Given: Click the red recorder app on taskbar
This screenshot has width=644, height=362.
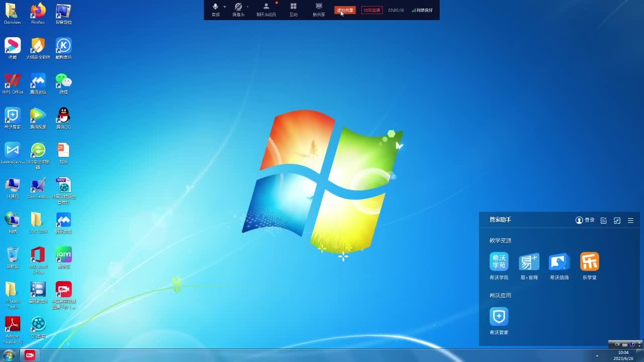Looking at the screenshot, I should tap(30, 355).
